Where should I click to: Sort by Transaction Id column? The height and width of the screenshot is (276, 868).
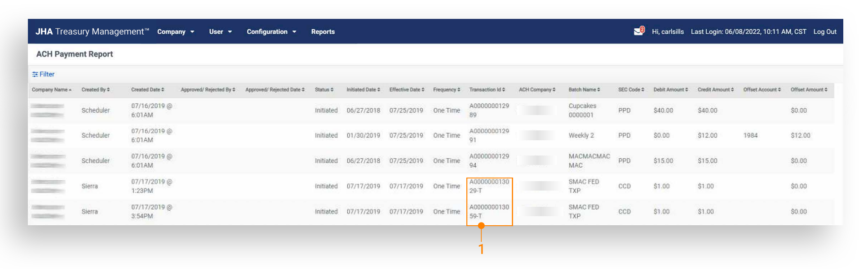(x=487, y=90)
